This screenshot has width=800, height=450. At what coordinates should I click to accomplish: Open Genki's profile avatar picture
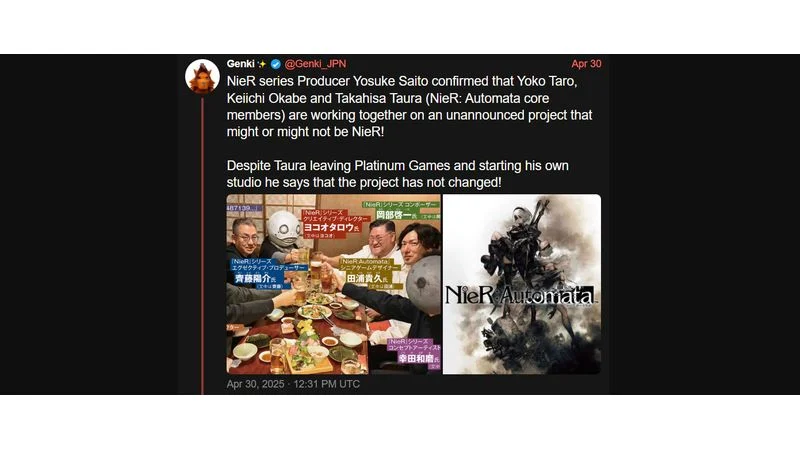(x=203, y=77)
